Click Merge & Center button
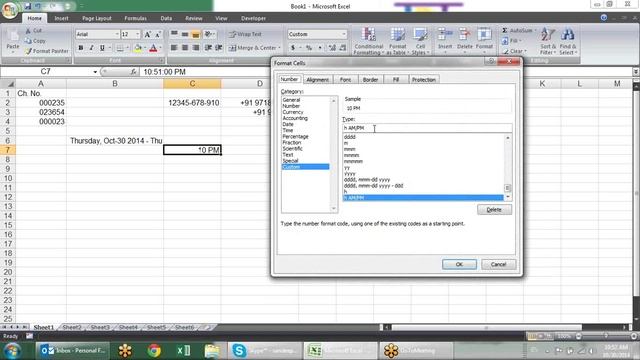This screenshot has width=640, height=360. 254,48
